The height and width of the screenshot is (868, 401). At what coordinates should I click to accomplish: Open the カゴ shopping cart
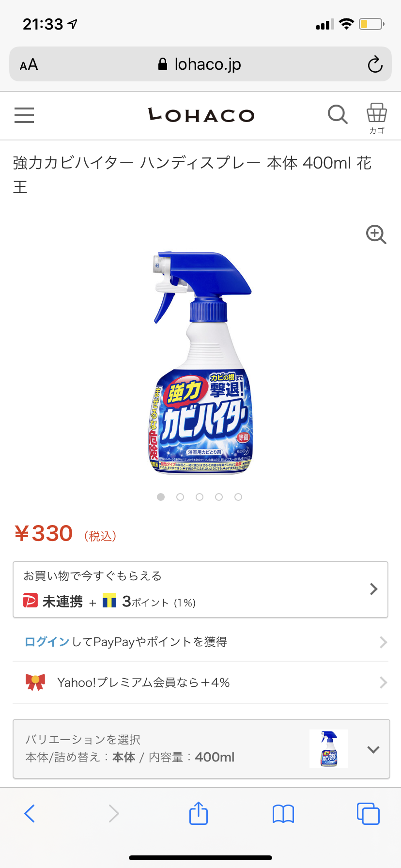click(x=377, y=118)
